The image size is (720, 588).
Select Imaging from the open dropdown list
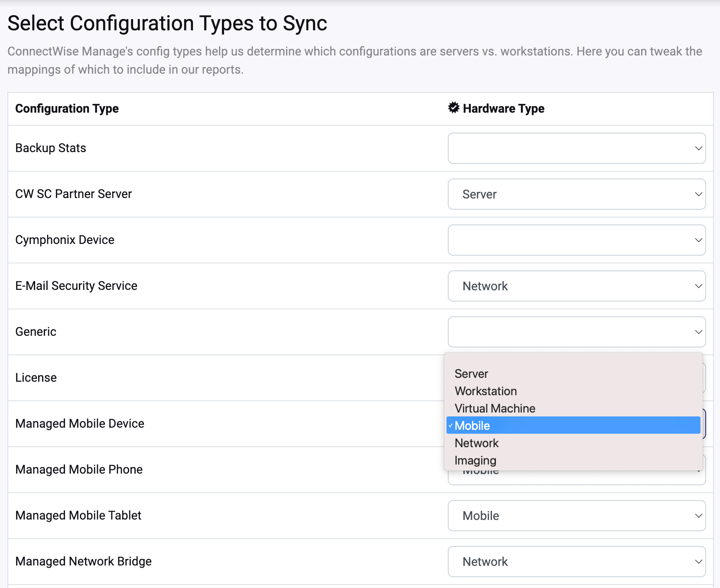point(475,460)
